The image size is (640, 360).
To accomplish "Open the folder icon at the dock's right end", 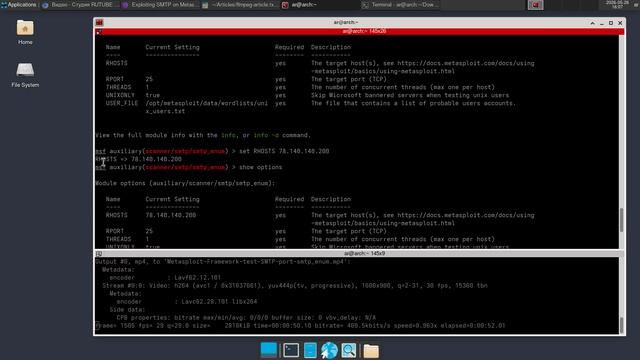I will pyautogui.click(x=371, y=351).
